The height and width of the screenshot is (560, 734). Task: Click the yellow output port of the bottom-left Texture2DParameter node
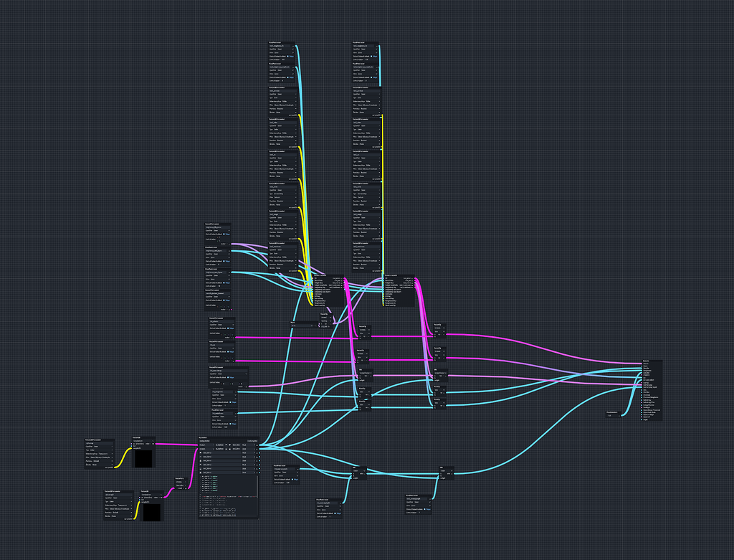[x=133, y=518]
